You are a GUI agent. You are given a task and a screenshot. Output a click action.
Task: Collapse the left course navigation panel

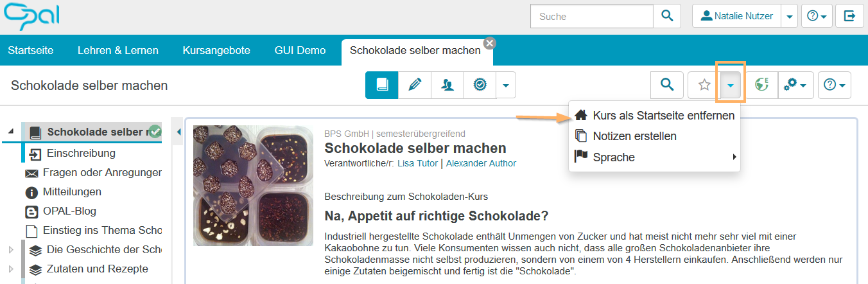(178, 132)
